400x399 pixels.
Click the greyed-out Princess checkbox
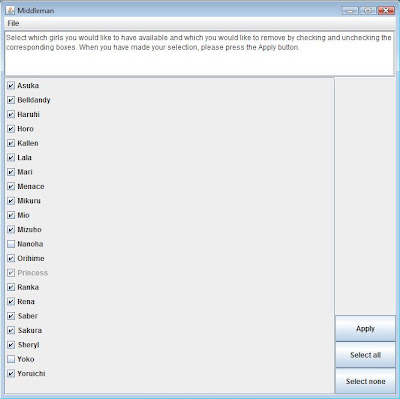tap(11, 273)
